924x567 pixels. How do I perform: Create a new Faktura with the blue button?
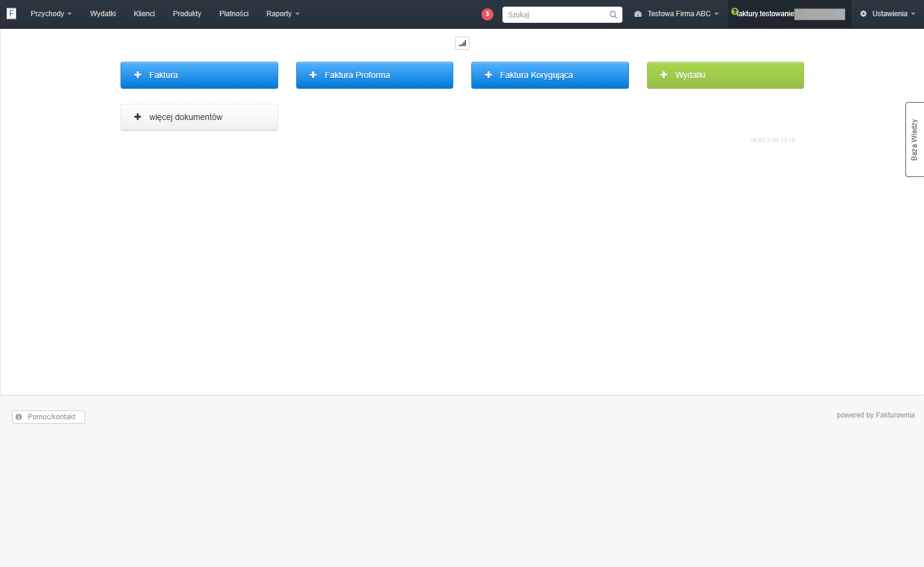tap(199, 75)
